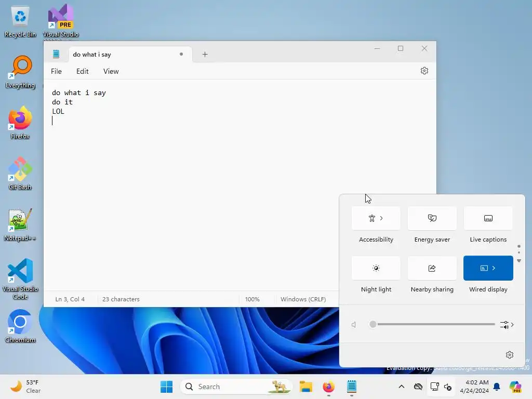532x399 pixels.
Task: Click the 'LOL' text line
Action: 58,111
